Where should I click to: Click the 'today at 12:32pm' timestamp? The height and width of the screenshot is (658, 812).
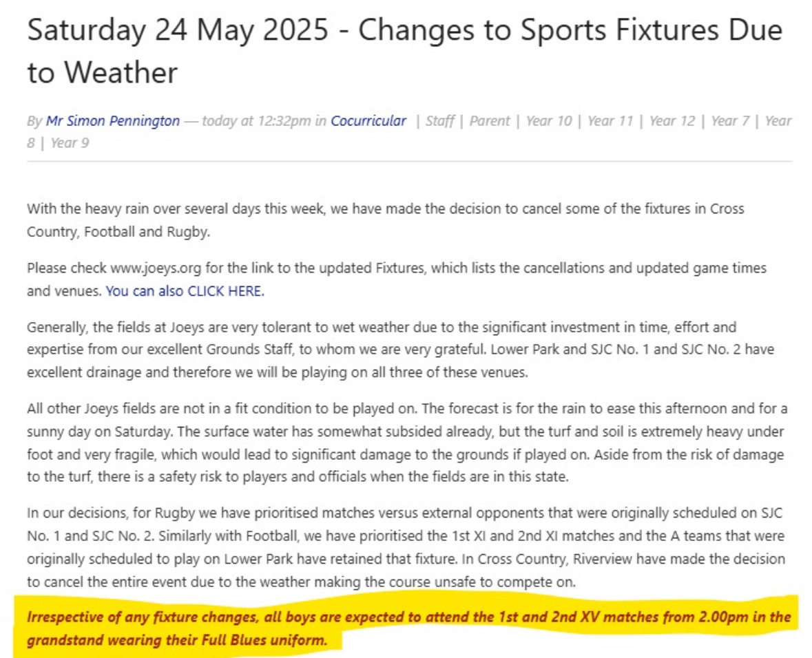(256, 120)
